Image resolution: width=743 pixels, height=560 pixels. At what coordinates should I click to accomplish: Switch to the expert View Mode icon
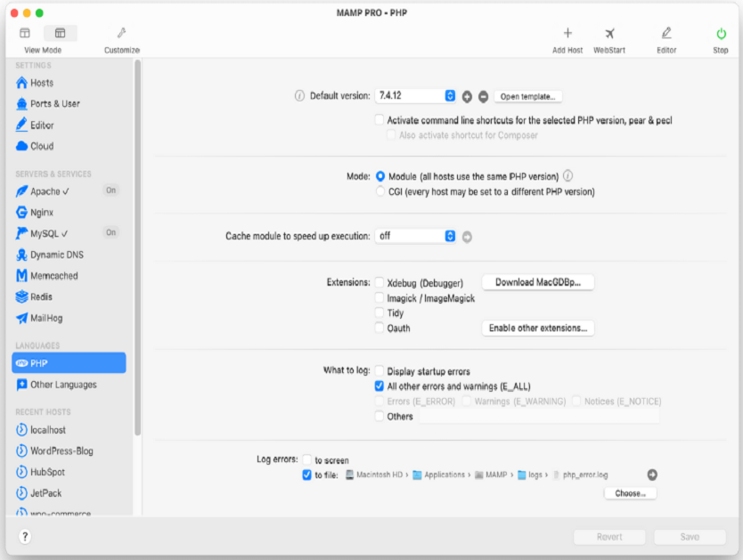[61, 33]
